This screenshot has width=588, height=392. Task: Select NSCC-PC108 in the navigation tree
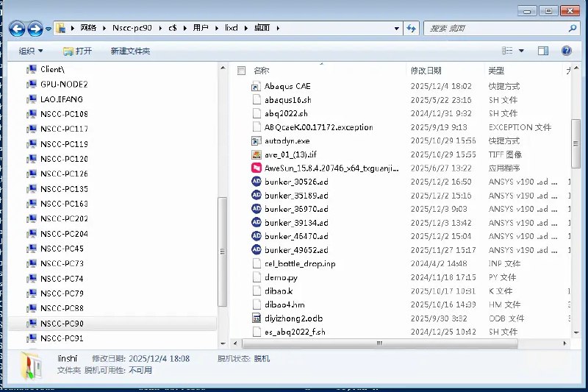click(64, 114)
